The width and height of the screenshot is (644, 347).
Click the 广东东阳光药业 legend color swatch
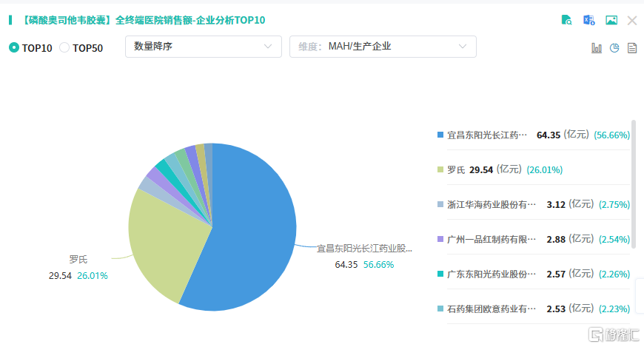click(440, 274)
